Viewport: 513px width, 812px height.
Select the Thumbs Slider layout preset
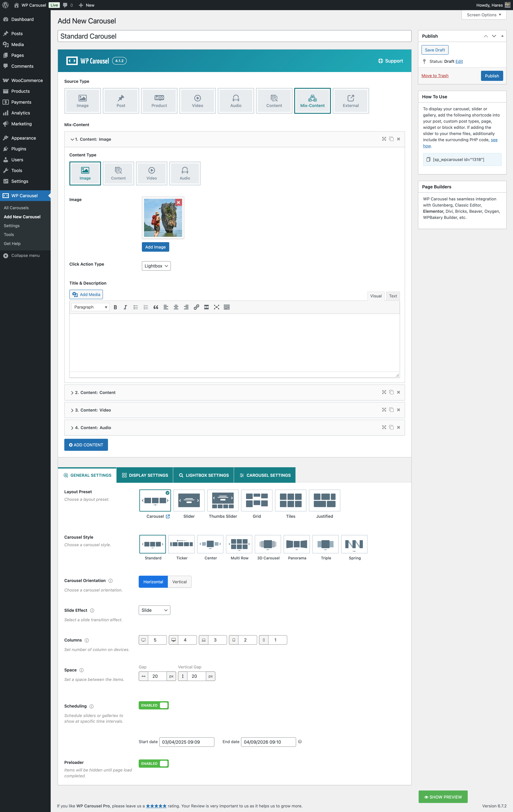[x=223, y=500]
